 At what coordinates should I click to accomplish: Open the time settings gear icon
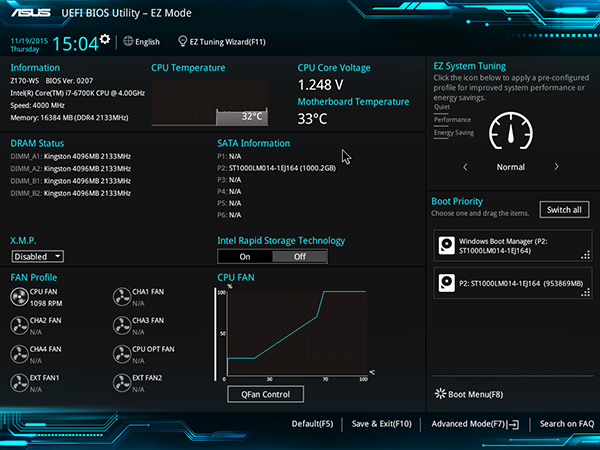click(x=105, y=39)
